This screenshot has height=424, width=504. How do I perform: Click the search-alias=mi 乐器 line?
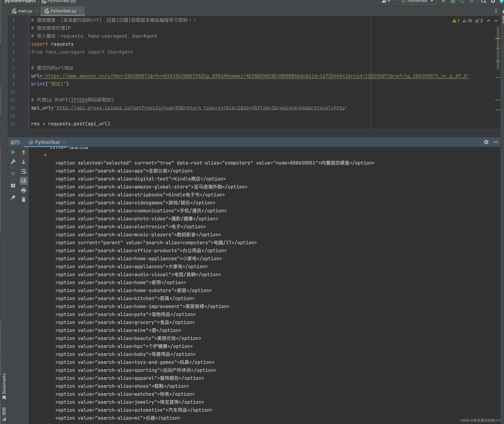tap(118, 418)
